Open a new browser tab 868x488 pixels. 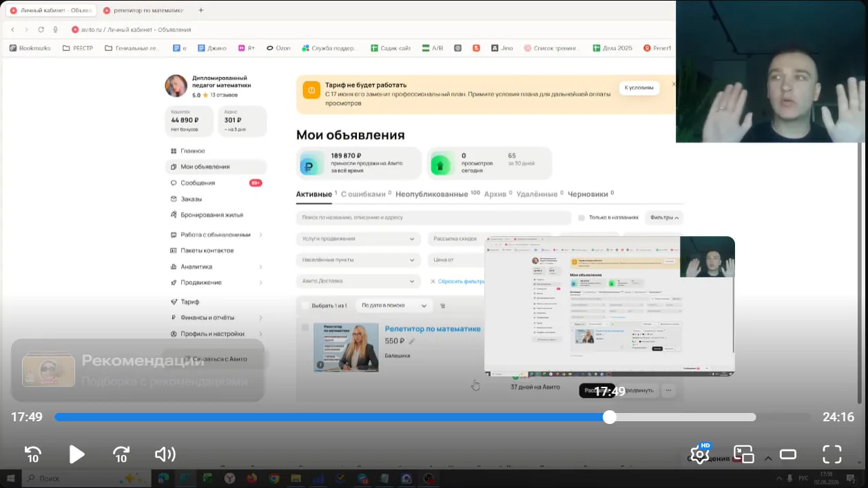[x=200, y=10]
